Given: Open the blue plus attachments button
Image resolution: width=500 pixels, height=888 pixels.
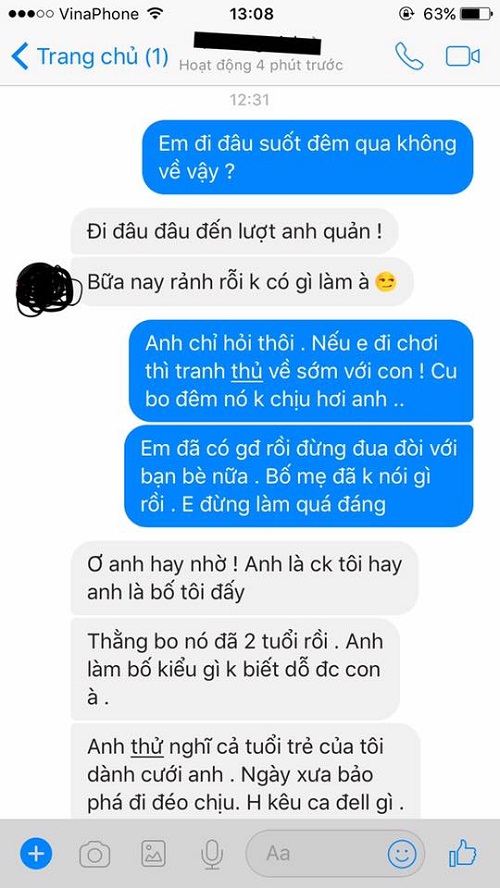Looking at the screenshot, I should tap(36, 853).
